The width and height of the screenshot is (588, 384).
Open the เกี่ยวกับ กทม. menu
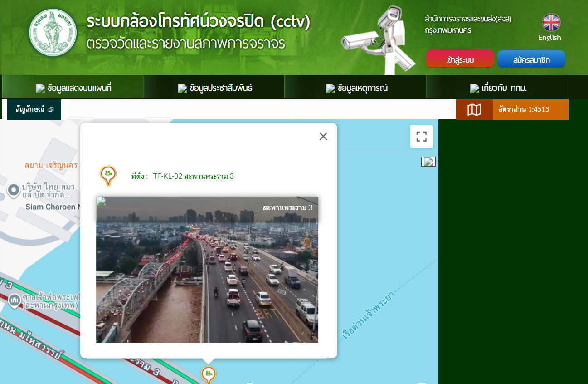[x=498, y=88]
